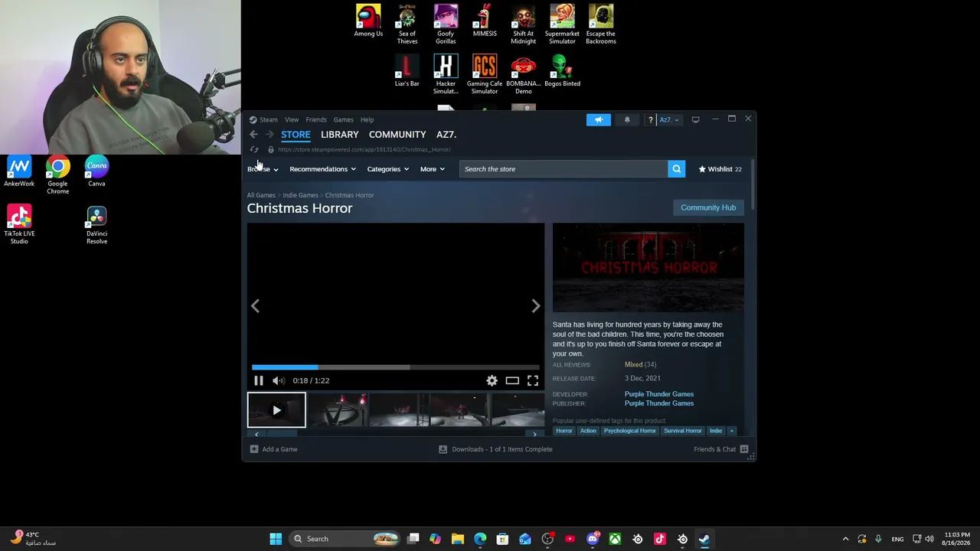The width and height of the screenshot is (980, 551).
Task: Open Wishlist with 22 items
Action: pyautogui.click(x=720, y=169)
